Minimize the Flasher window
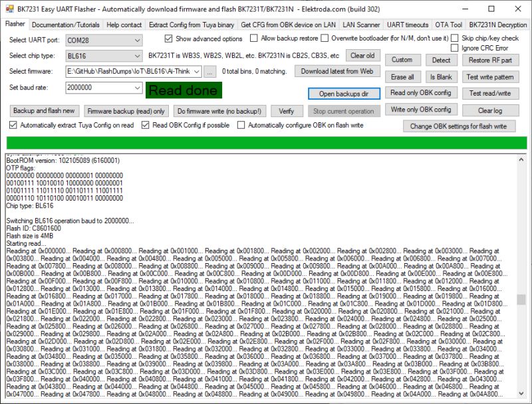Image resolution: width=532 pixels, height=404 pixels. point(465,9)
